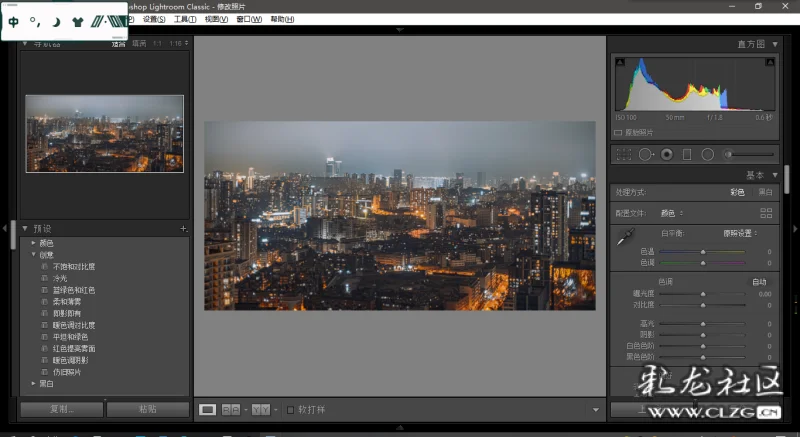Screen dimensions: 800x437
Task: Toggle the left panel side arrow
Action: pyautogui.click(x=5, y=228)
